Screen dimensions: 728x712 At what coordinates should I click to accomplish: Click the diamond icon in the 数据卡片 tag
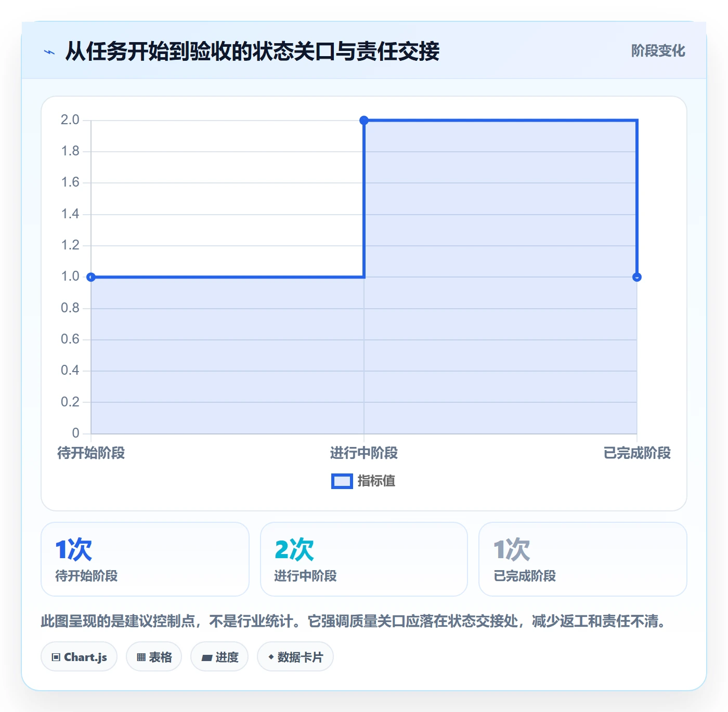coord(271,657)
